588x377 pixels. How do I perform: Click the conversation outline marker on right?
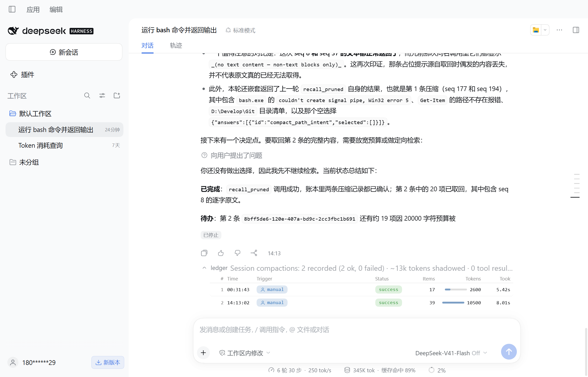tap(575, 197)
